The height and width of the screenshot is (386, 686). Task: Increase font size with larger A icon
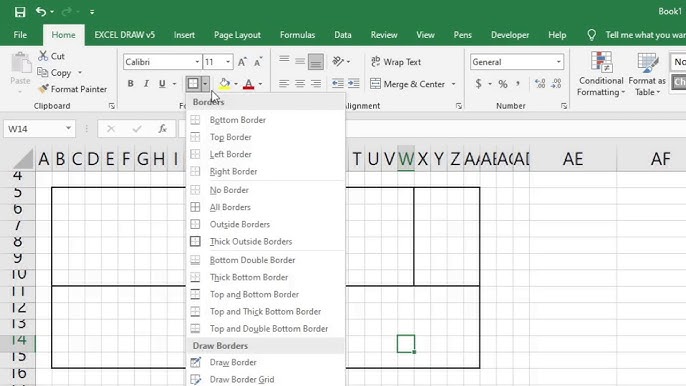(242, 62)
